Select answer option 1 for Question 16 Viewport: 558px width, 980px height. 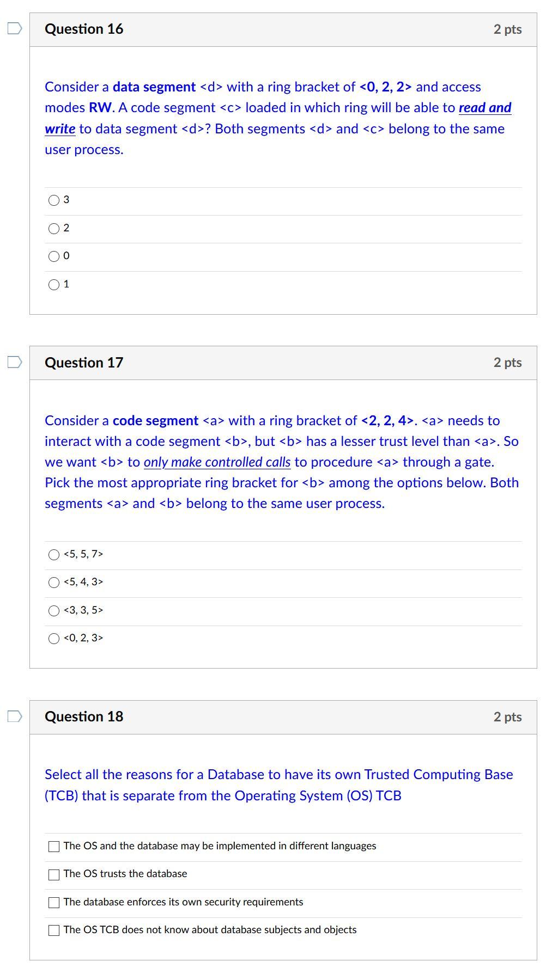pos(53,284)
